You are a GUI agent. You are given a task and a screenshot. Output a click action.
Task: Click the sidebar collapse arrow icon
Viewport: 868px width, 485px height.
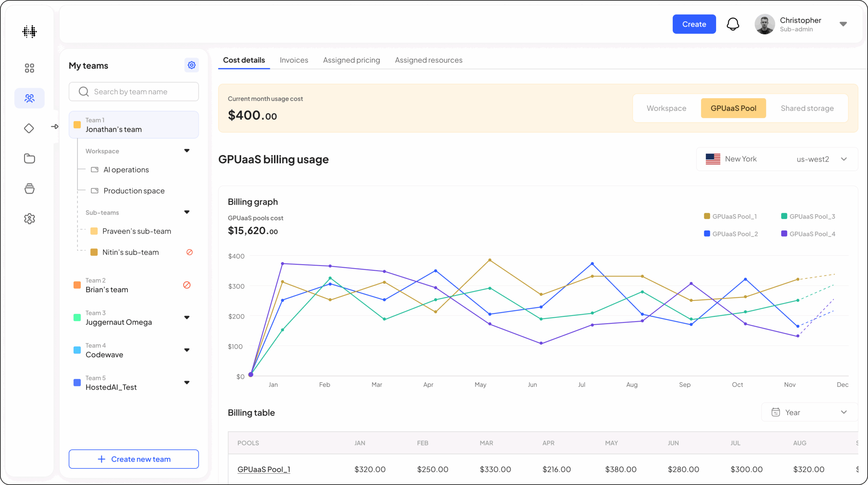[55, 126]
